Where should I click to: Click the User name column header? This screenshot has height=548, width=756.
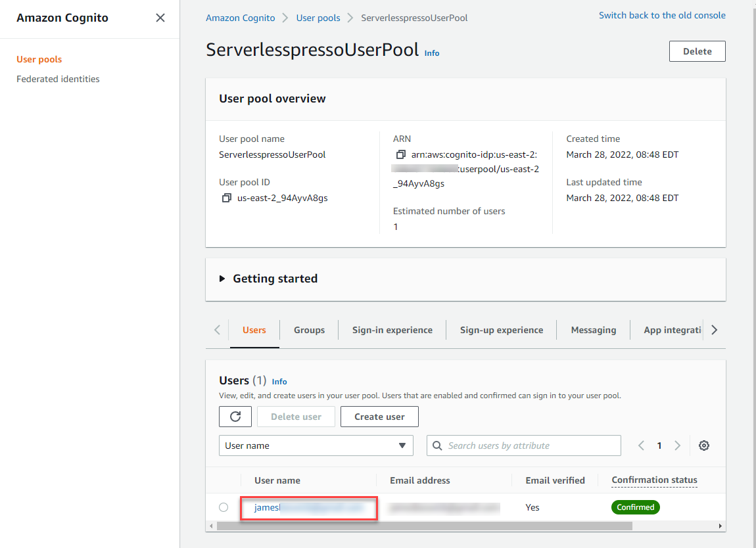click(x=277, y=480)
